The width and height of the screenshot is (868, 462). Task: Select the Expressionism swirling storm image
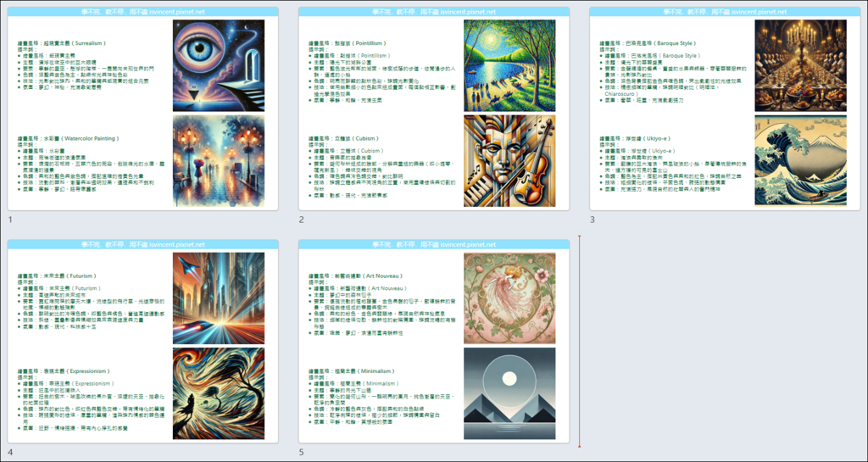coord(219,393)
